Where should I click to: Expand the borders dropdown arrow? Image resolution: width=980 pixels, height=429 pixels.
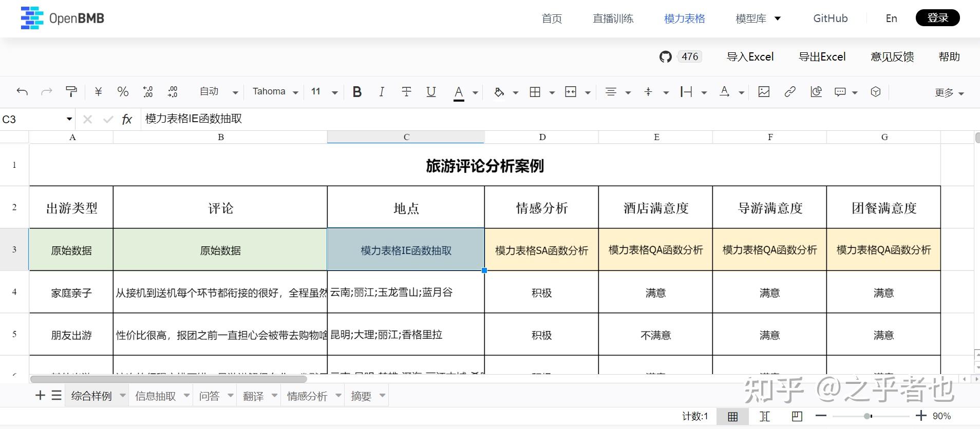(x=552, y=93)
